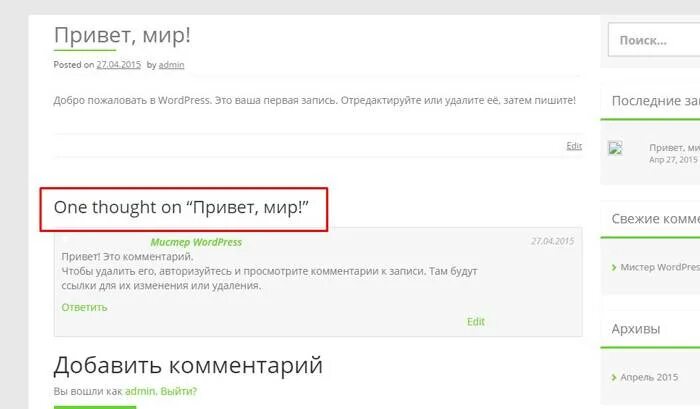The image size is (700, 409).
Task: Open the Апрель 2015 archive link
Action: (649, 377)
